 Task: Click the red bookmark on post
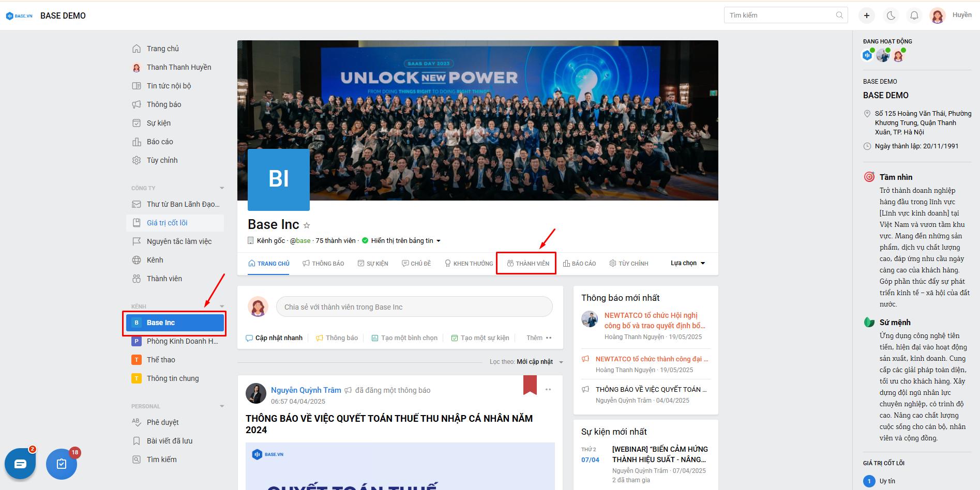[x=530, y=386]
